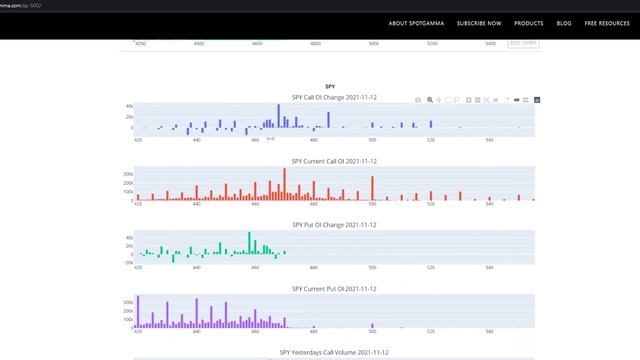Choose the Box Select tool in chart modebar
The image size is (640, 360).
tap(448, 100)
